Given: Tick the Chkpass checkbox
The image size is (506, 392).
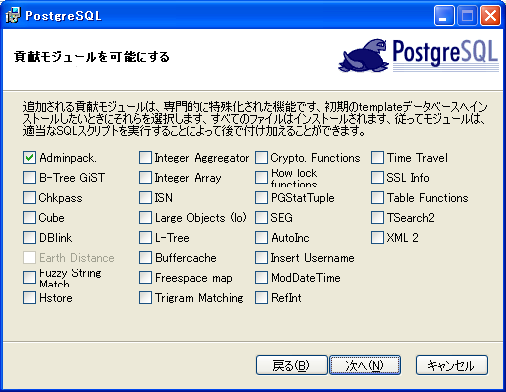Looking at the screenshot, I should (29, 198).
